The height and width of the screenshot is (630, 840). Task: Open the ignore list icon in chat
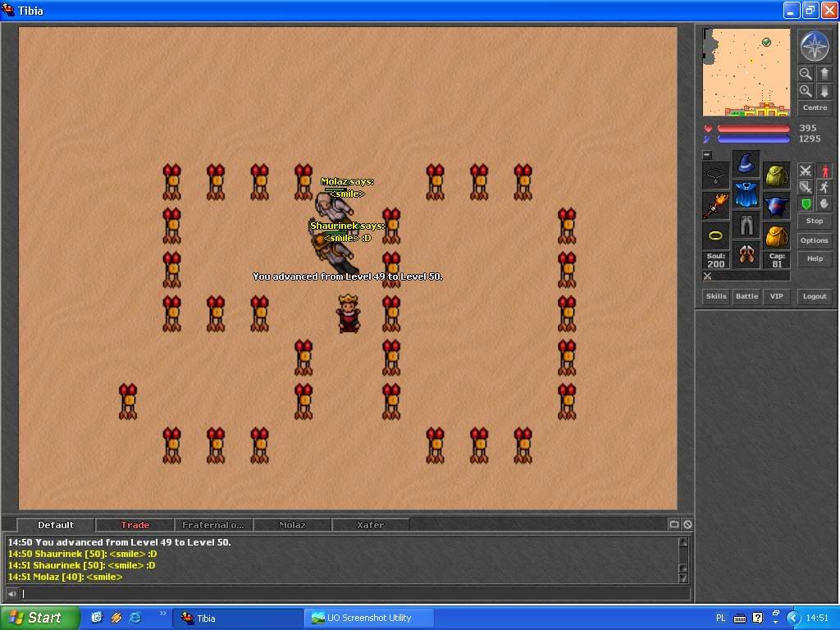click(688, 524)
